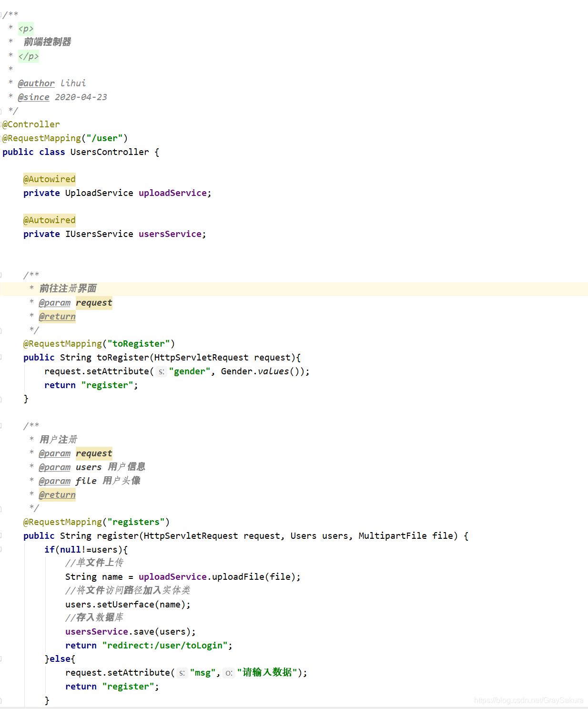The width and height of the screenshot is (588, 709).
Task: Click the @since Javadoc tag
Action: tap(33, 97)
